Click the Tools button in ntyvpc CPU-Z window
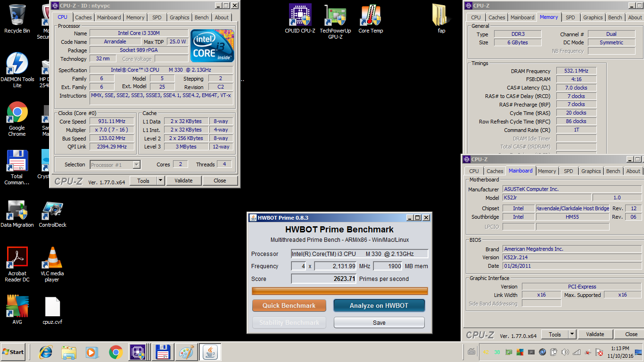 (143, 181)
